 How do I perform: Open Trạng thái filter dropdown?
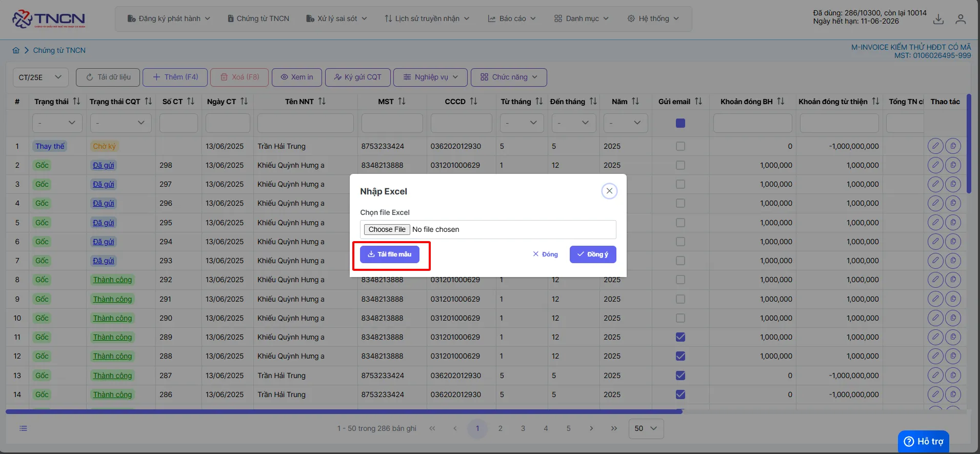[x=56, y=123]
